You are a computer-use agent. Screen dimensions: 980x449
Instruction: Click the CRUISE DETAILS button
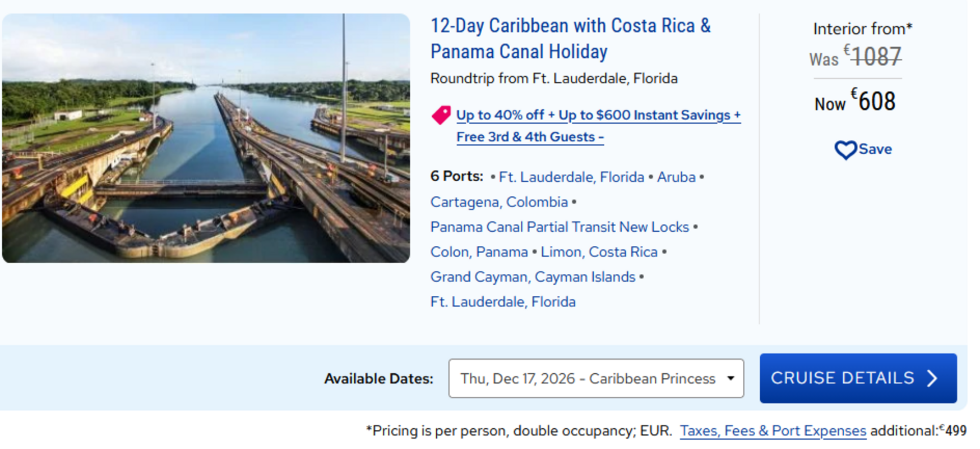click(x=857, y=378)
